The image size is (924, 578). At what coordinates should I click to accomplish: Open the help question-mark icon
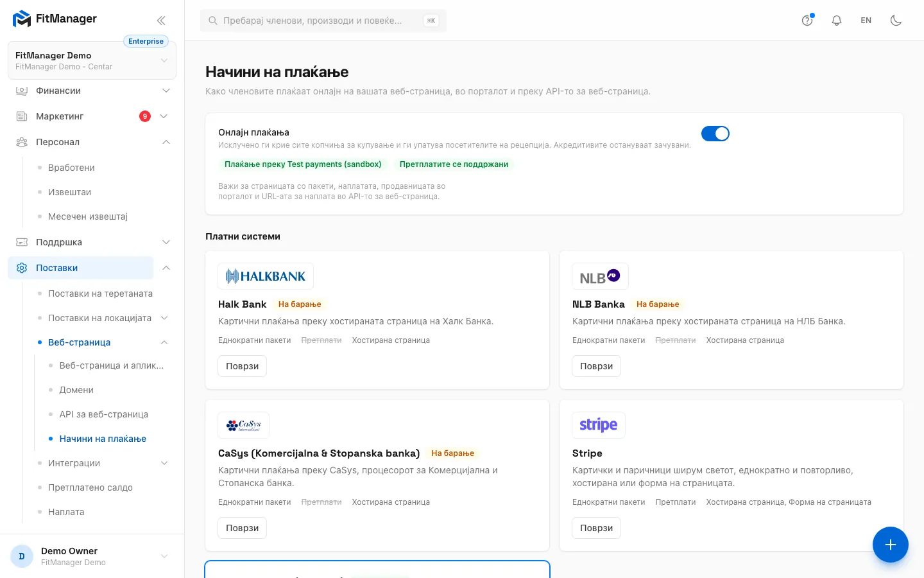coord(807,21)
